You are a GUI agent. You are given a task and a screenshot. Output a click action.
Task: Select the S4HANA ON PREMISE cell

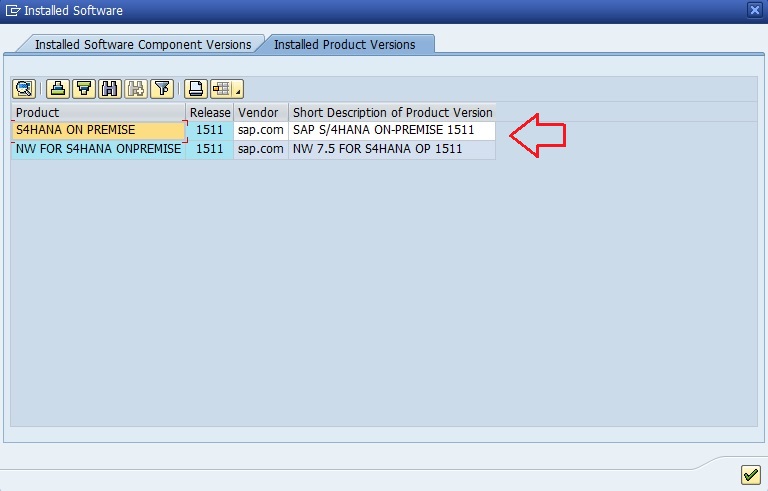click(x=98, y=130)
